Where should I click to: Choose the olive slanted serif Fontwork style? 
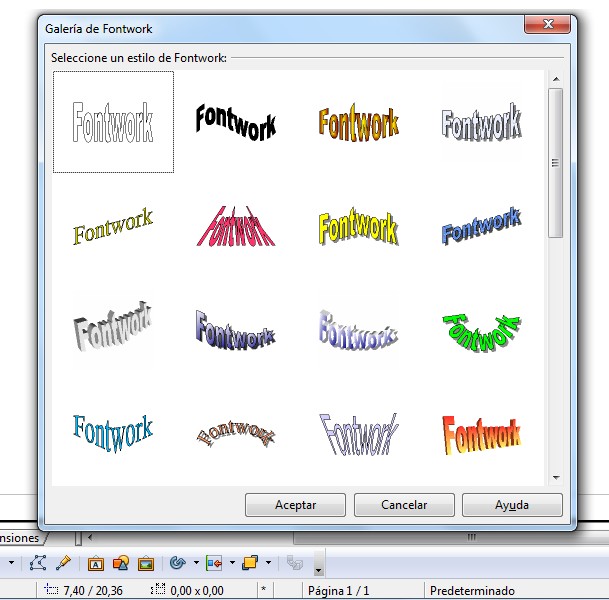pyautogui.click(x=113, y=226)
